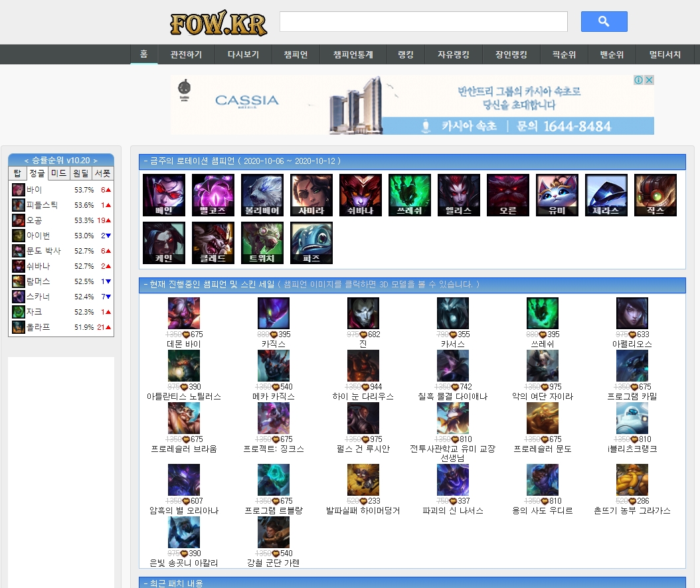Click the blue search magnifier button
This screenshot has width=700, height=588.
(x=604, y=21)
